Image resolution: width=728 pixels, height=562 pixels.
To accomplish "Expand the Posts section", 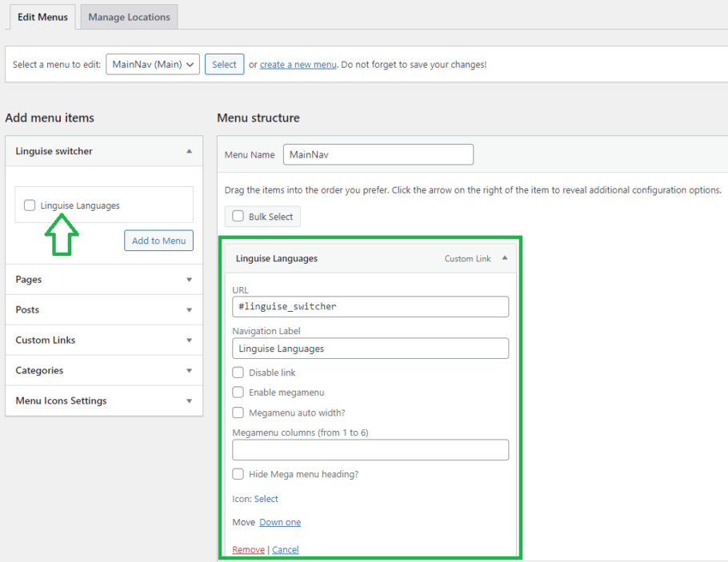I will pyautogui.click(x=104, y=309).
